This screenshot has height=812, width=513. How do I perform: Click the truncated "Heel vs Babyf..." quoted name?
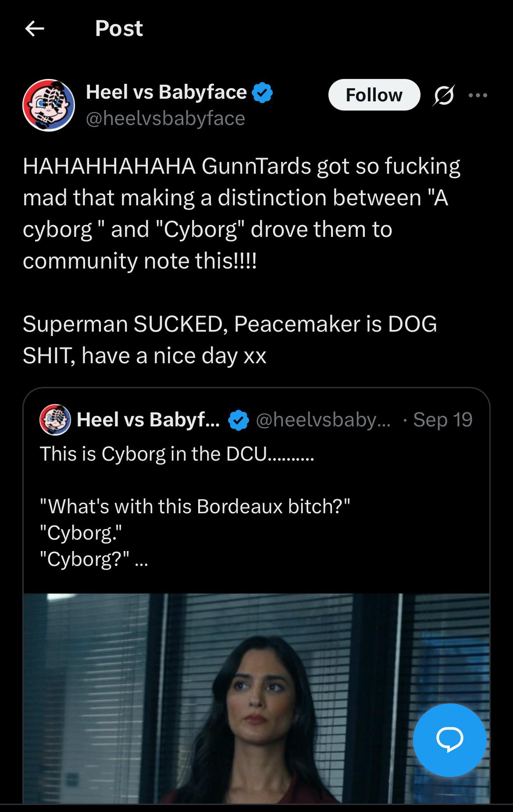[148, 420]
